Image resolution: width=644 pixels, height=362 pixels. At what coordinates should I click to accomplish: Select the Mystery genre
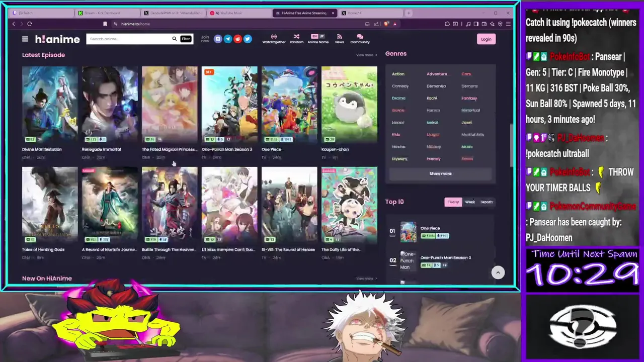click(x=399, y=158)
